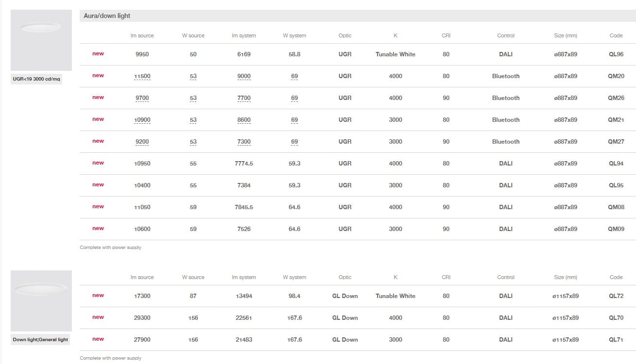Click the underlined 9700 lm source value
The height and width of the screenshot is (364, 636).
(x=142, y=98)
